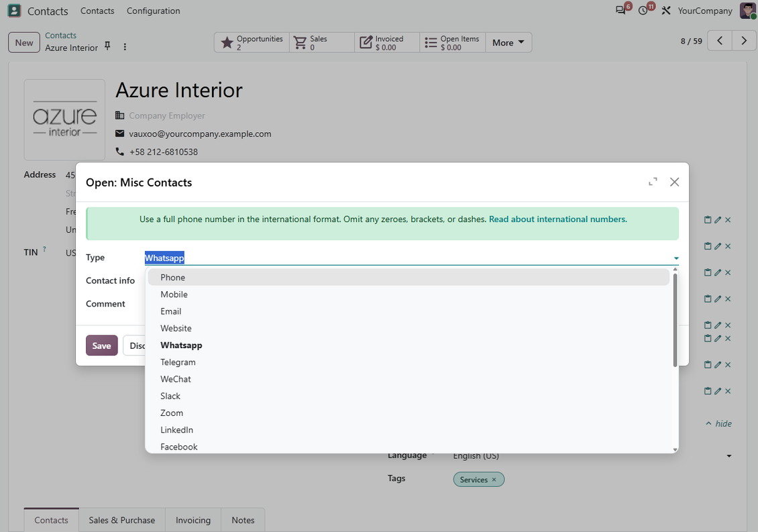Switch to the Invoicing tab

[x=193, y=520]
